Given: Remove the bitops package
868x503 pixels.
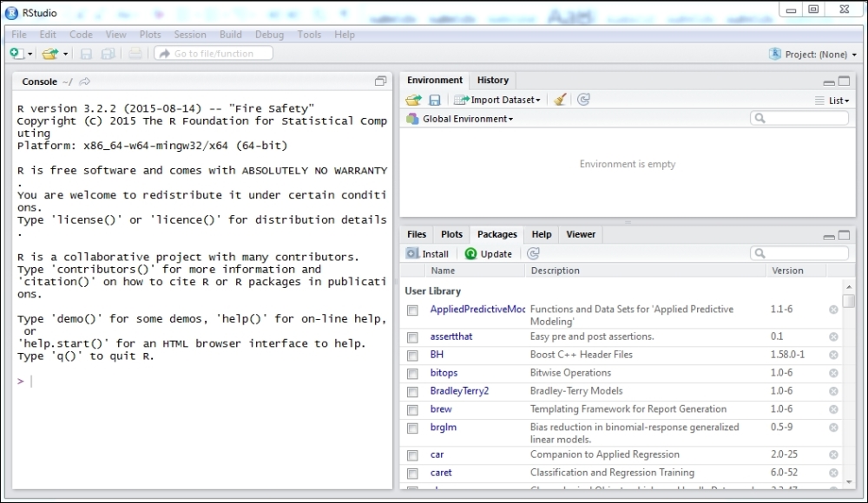Looking at the screenshot, I should [x=833, y=374].
